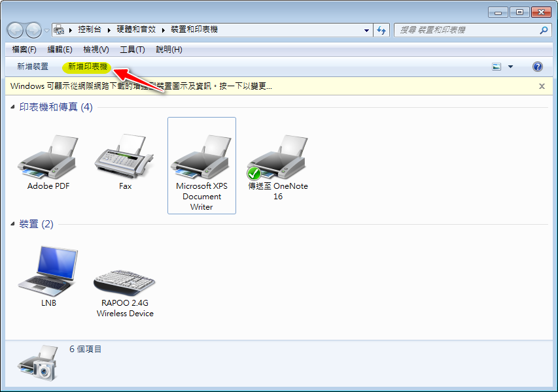Click the 新增印表機 button

[87, 67]
